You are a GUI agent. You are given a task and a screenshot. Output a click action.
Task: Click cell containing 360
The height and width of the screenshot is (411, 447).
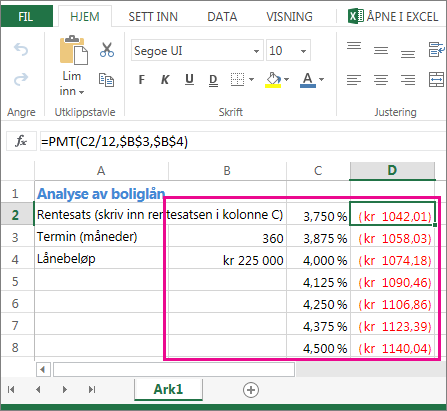coord(227,237)
